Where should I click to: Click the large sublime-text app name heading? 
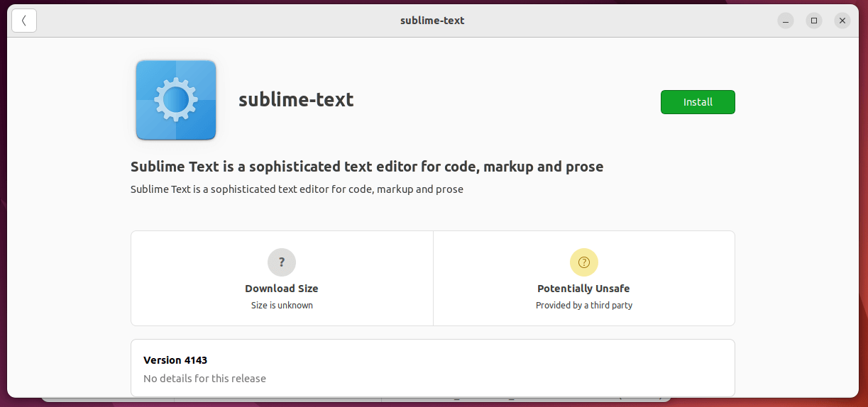click(x=296, y=100)
